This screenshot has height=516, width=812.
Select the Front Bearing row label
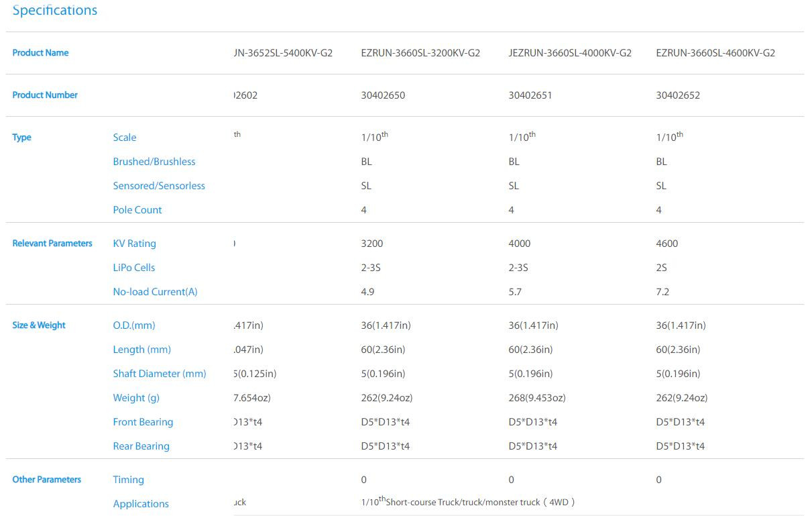click(143, 422)
